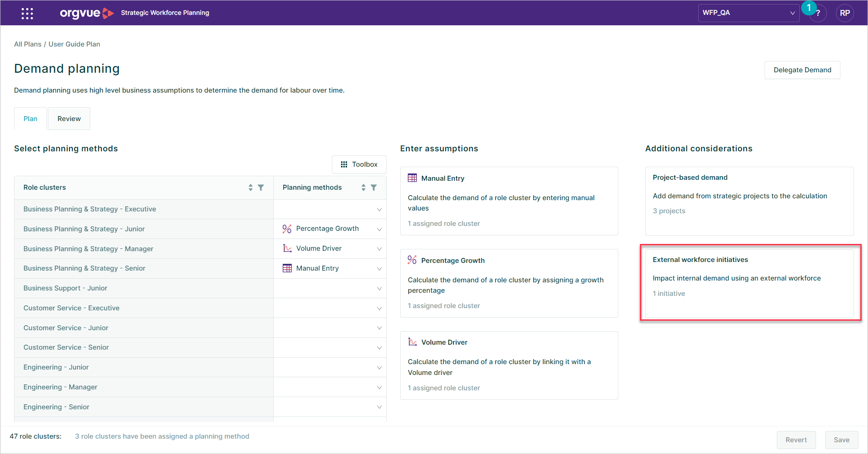Expand planning method for Business Support - Junior
Viewport: 868px width, 454px height.
pyautogui.click(x=379, y=289)
